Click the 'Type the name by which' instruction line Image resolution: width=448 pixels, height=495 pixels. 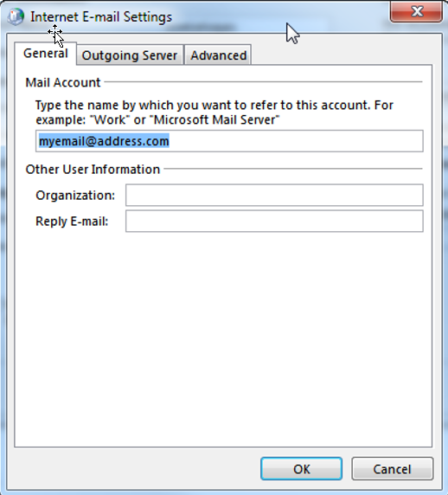[x=214, y=105]
